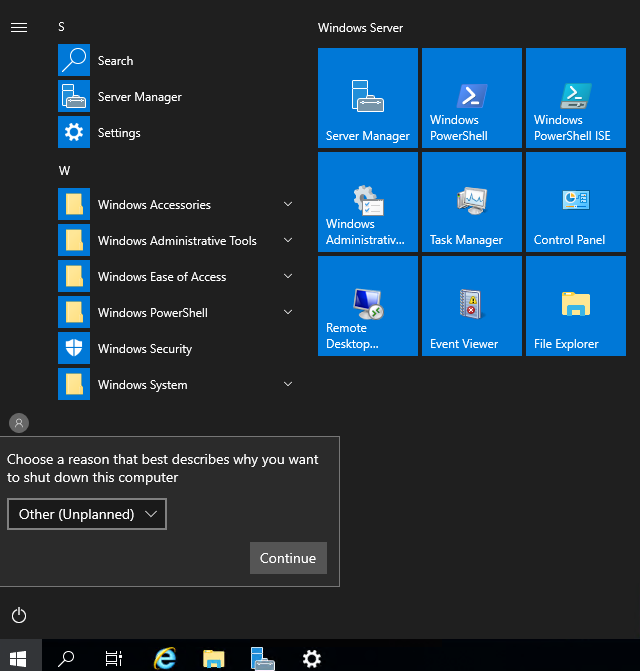Click the Server Manager tile

coord(368,98)
